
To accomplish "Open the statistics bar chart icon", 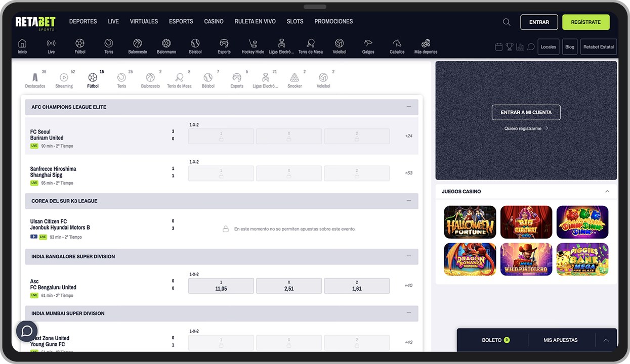I will coord(520,47).
